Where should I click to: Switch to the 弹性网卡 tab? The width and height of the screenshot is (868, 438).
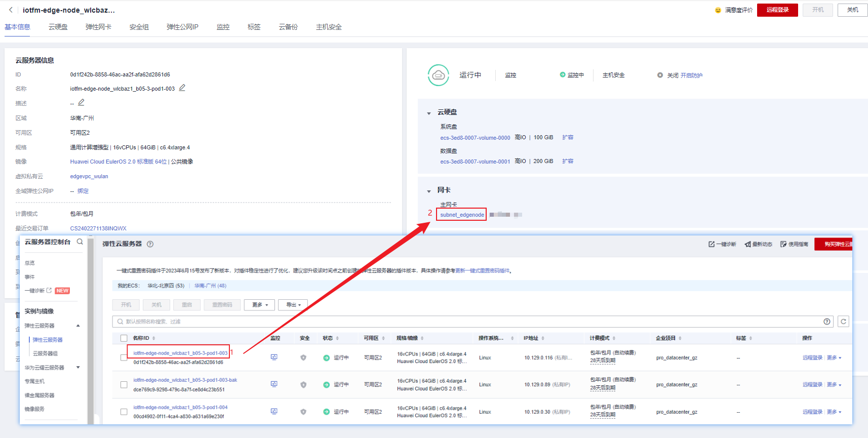(x=98, y=27)
